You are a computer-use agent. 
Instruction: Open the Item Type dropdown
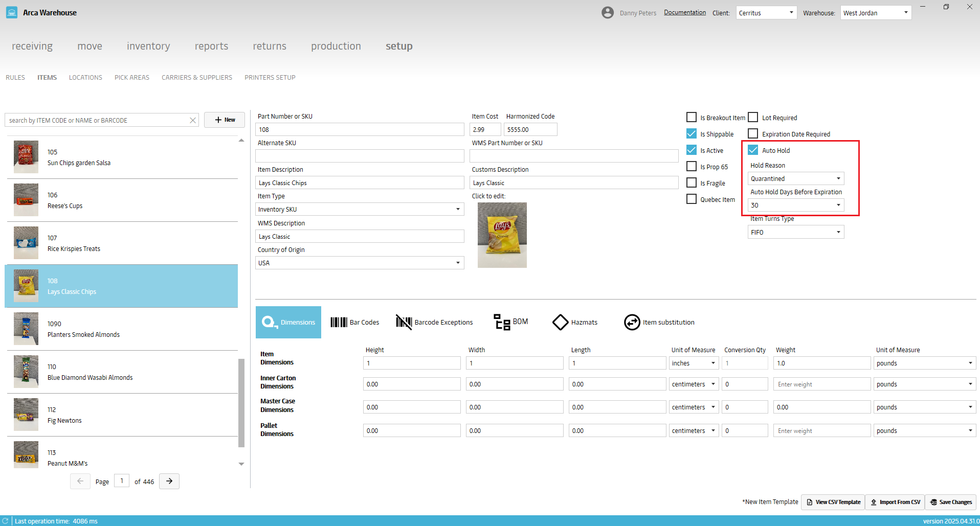[x=360, y=209]
